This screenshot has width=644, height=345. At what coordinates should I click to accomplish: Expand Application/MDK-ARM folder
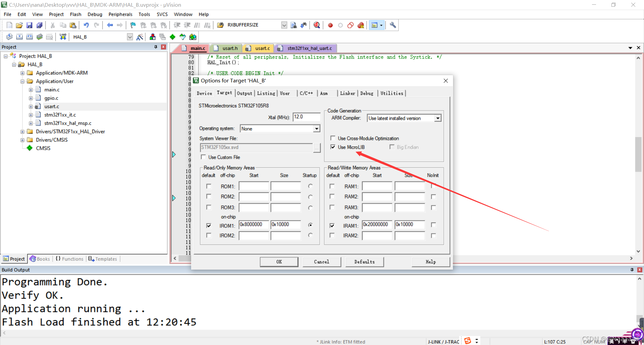[x=22, y=73]
